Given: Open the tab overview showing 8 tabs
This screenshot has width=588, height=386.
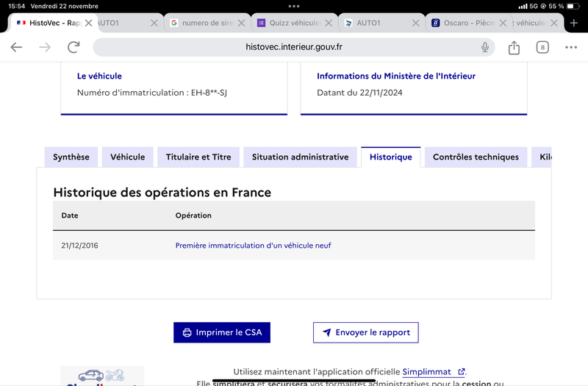Looking at the screenshot, I should 542,47.
